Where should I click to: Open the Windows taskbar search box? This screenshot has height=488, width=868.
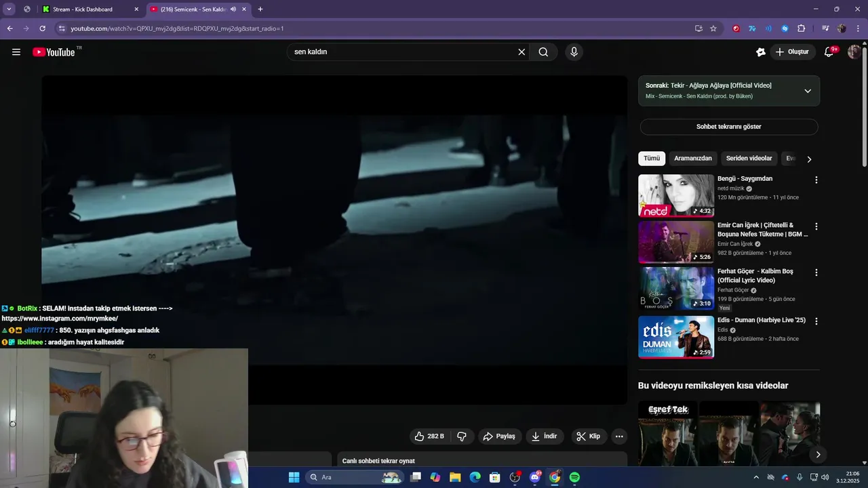coord(355,477)
